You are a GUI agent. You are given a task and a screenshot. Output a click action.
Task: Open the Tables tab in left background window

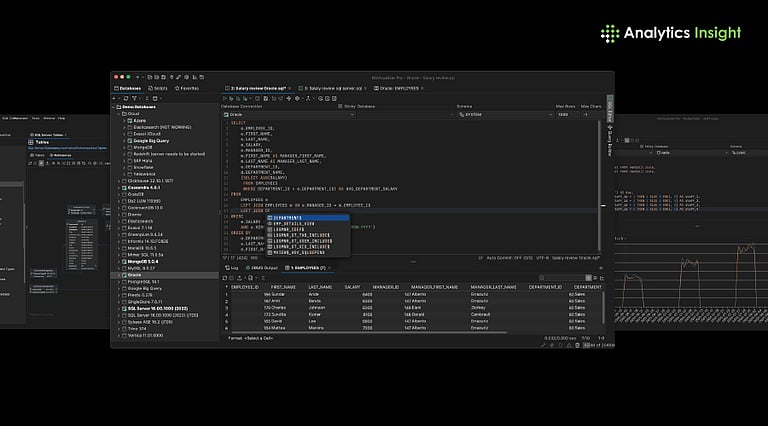pyautogui.click(x=39, y=155)
